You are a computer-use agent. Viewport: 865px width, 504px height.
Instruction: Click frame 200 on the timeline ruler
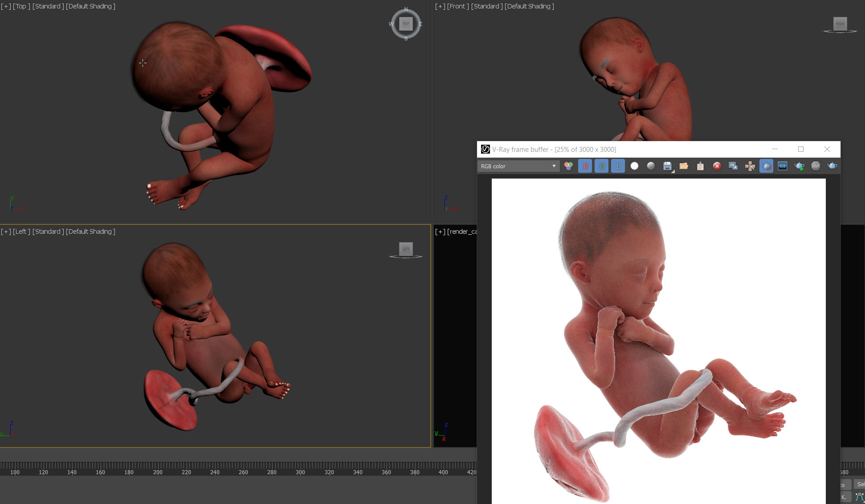pos(158,472)
